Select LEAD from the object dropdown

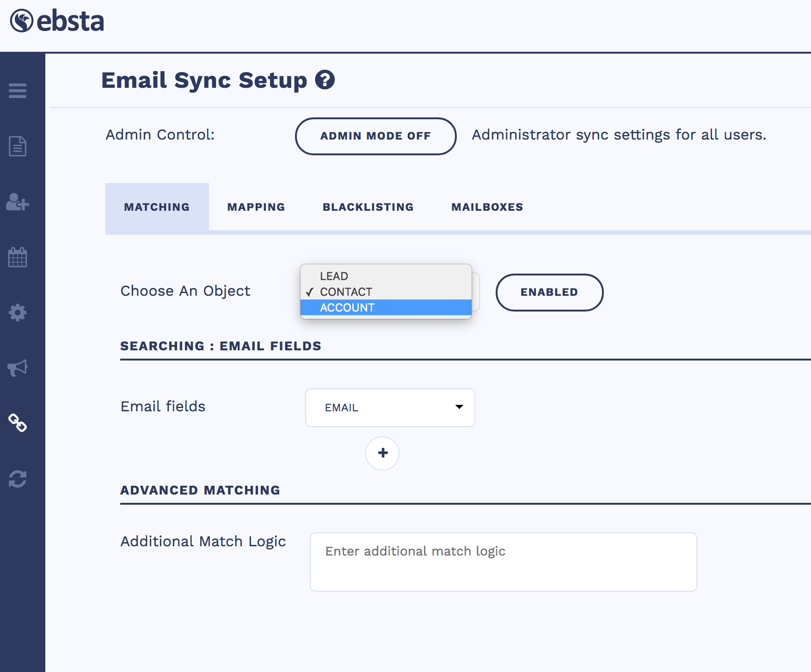pyautogui.click(x=334, y=276)
